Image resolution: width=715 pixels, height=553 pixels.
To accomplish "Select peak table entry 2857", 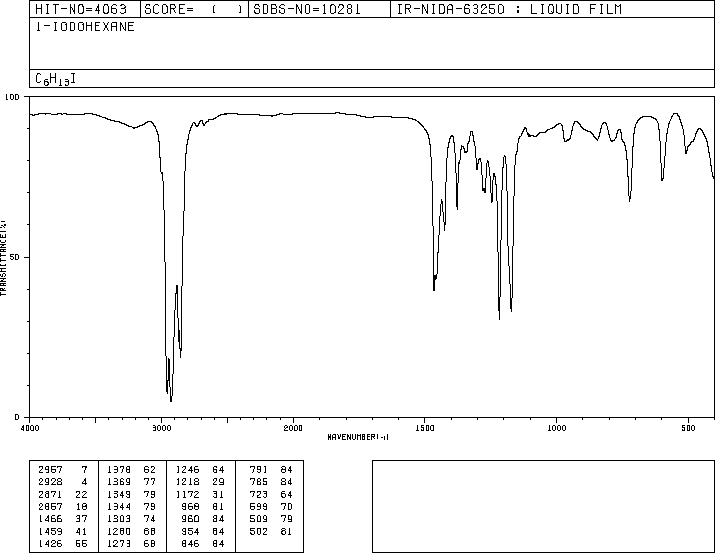I will click(50, 506).
